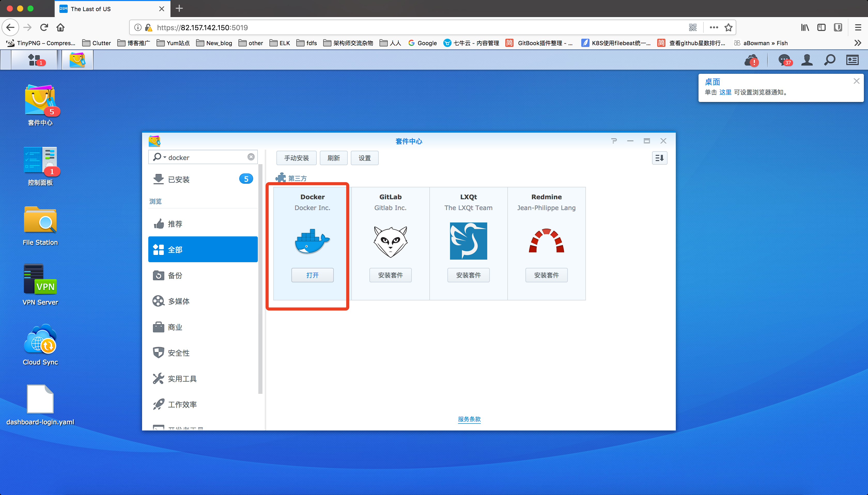Show more Firefox bookmarks chevron
This screenshot has height=495, width=868.
coord(857,43)
